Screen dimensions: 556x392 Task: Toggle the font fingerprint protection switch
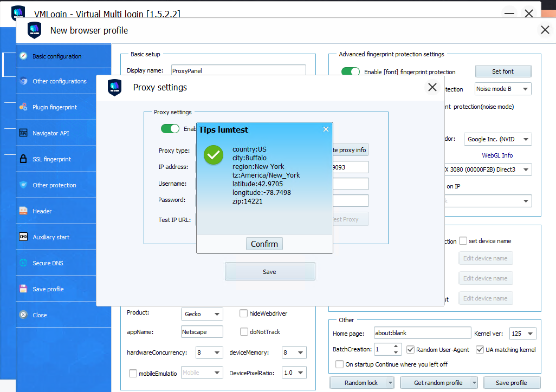click(351, 71)
